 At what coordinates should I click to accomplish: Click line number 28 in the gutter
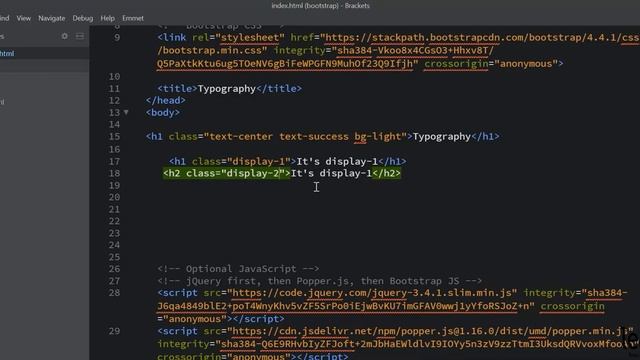114,293
